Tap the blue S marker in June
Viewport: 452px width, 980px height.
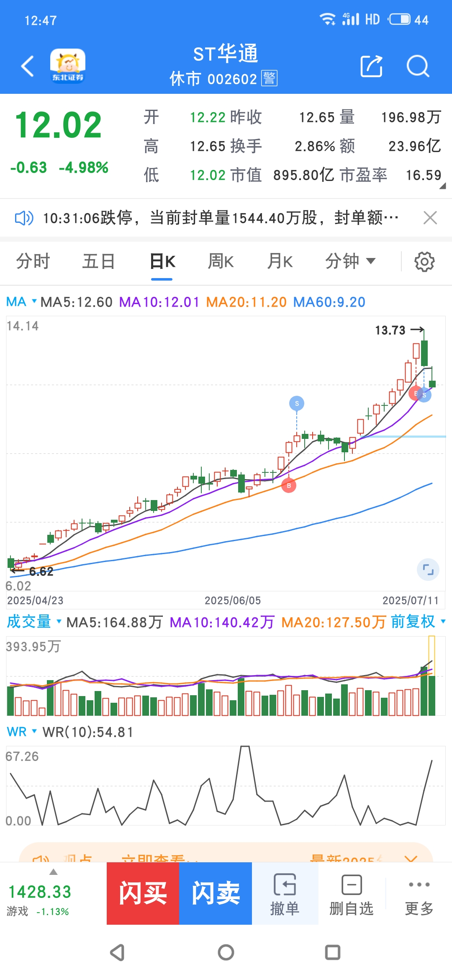tap(297, 403)
